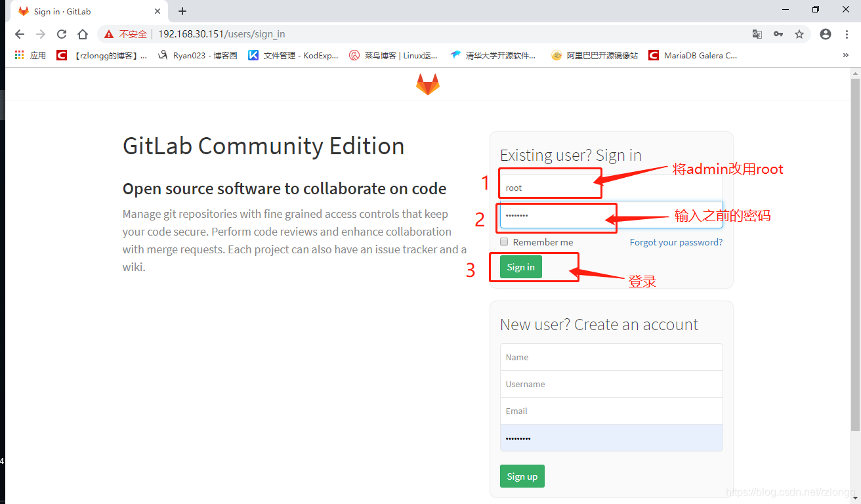The image size is (861, 504).
Task: Click the Open source software subheading
Action: [285, 189]
